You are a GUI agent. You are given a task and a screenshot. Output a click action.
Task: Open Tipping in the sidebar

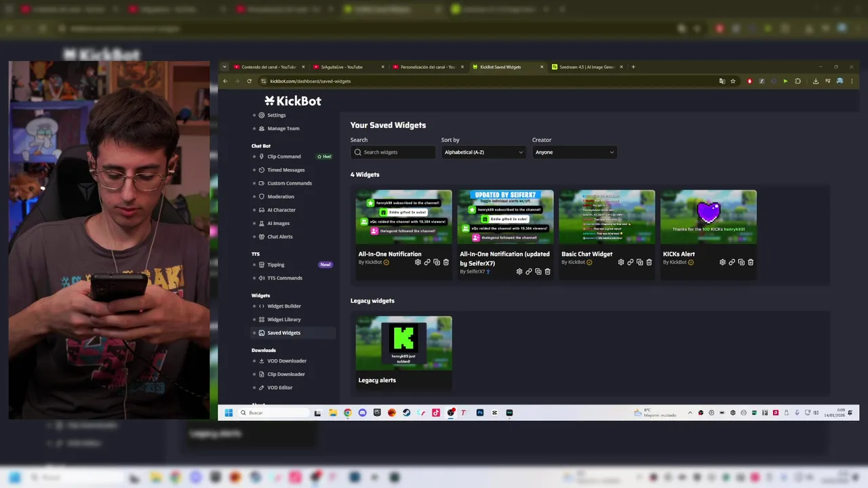click(275, 265)
